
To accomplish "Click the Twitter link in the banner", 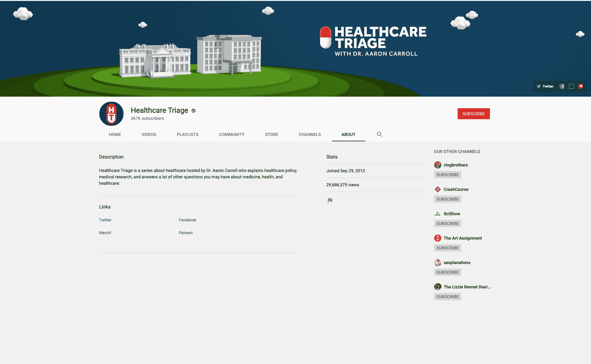I will tap(545, 86).
